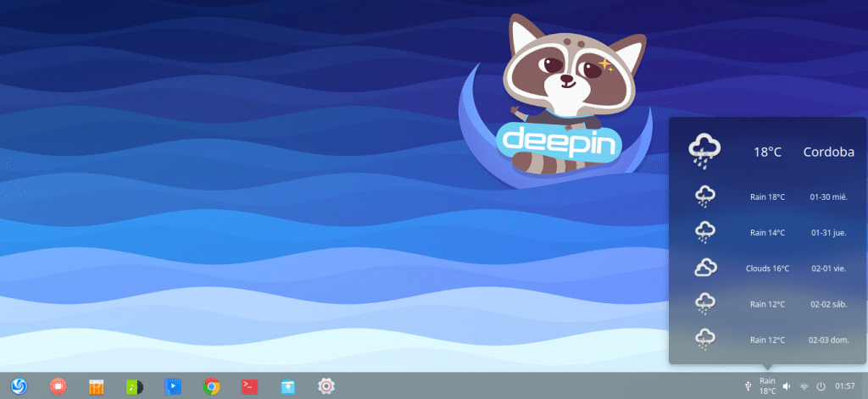Open the green Deepin Music player
Image resolution: width=868 pixels, height=399 pixels.
click(x=135, y=386)
